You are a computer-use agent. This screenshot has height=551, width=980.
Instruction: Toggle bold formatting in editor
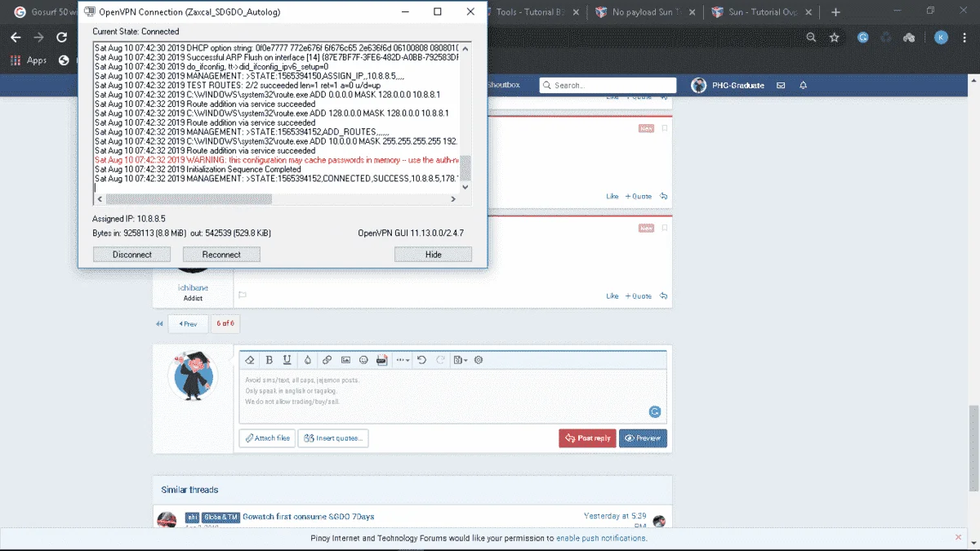269,360
